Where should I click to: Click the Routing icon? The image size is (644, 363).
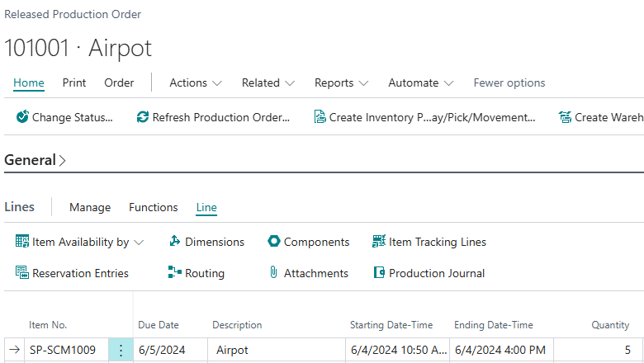coord(174,273)
